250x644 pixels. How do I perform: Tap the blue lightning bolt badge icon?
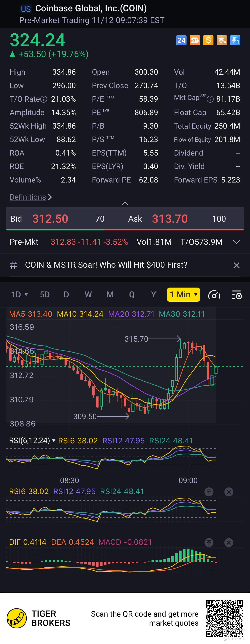tap(235, 40)
